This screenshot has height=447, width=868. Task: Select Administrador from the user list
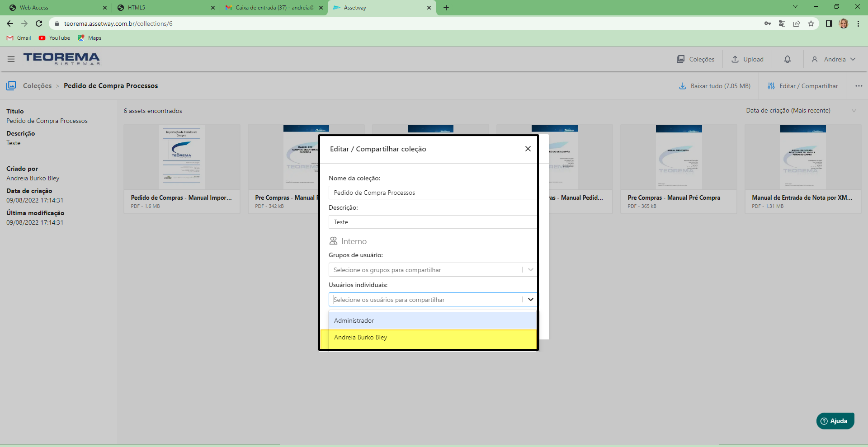(432, 320)
